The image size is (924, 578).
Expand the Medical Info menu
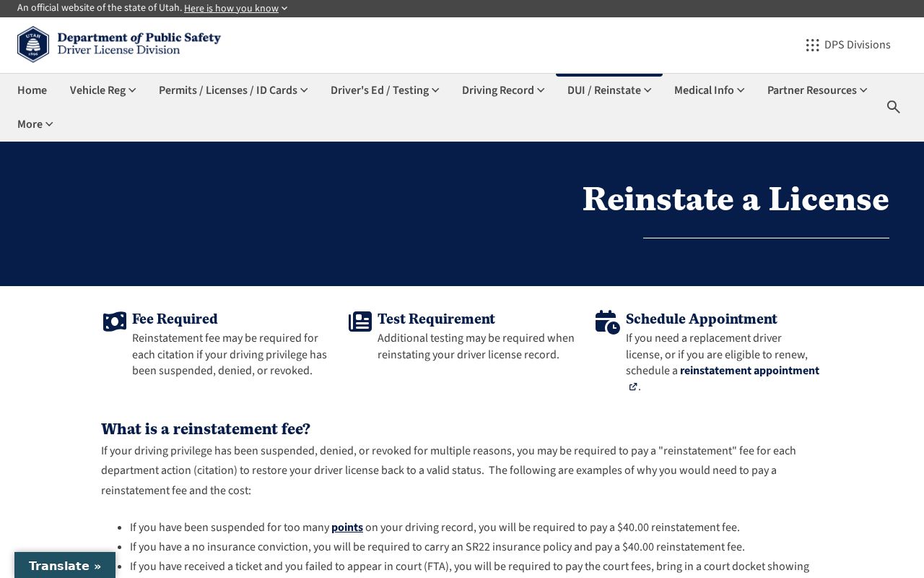coord(709,90)
